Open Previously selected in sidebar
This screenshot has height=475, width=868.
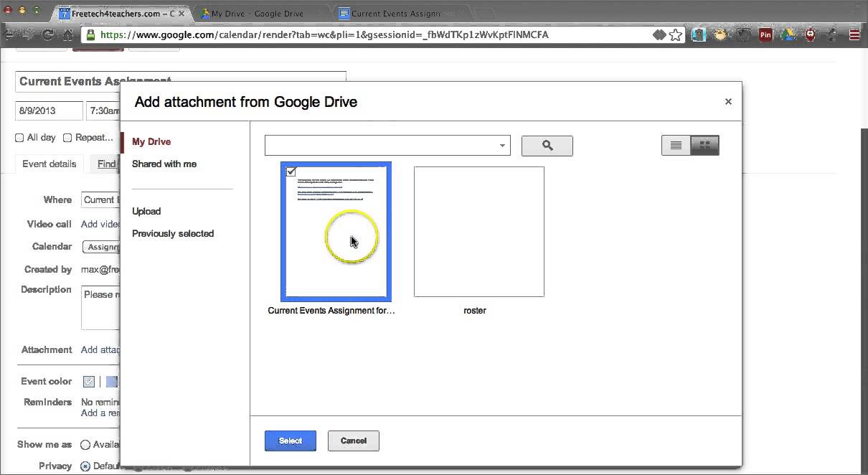point(173,234)
